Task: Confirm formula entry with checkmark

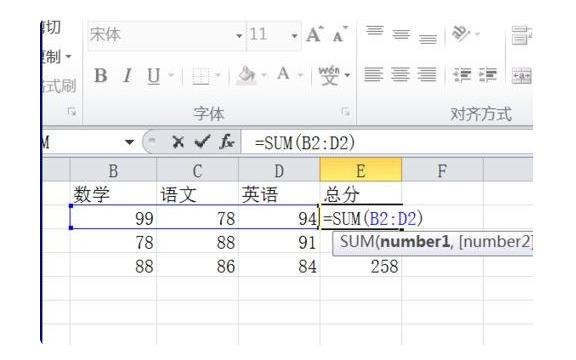Action: pos(202,141)
